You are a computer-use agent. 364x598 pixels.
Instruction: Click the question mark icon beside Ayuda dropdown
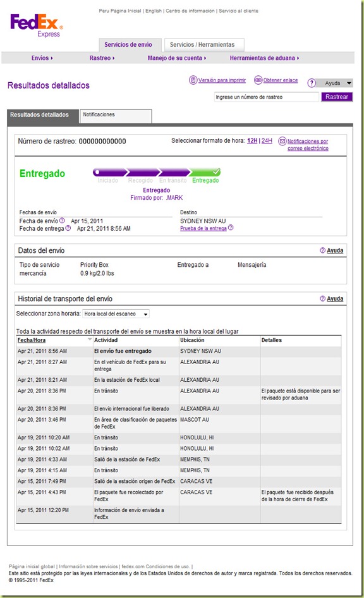tap(312, 83)
